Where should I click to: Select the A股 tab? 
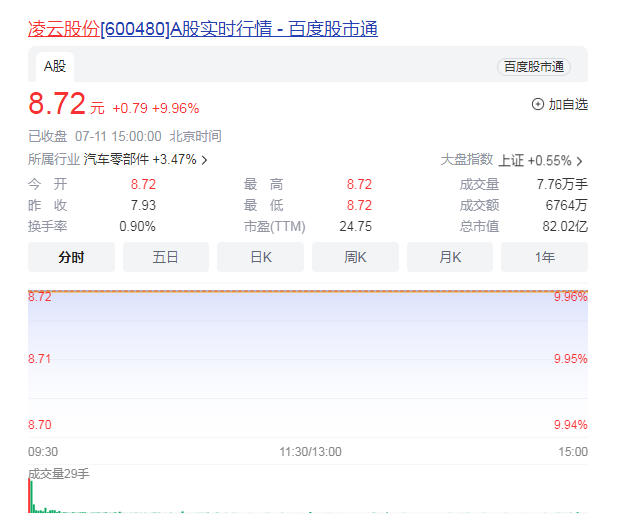54,67
